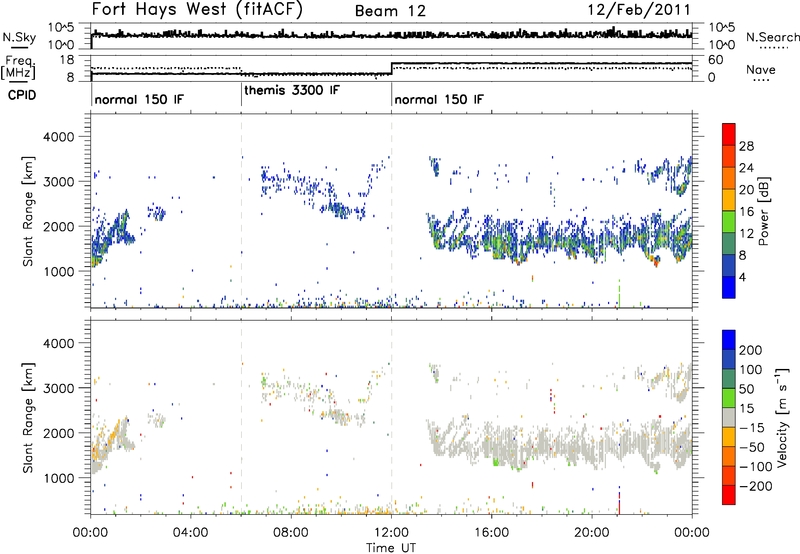Click the 'Slant Range [km]' label of power panel
Viewport: 800px width, 554px height.
(28, 211)
